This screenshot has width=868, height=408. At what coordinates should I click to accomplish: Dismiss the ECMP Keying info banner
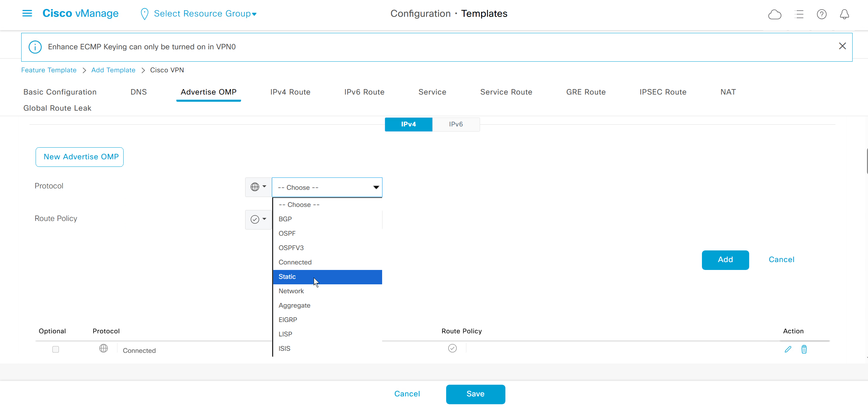click(x=842, y=46)
